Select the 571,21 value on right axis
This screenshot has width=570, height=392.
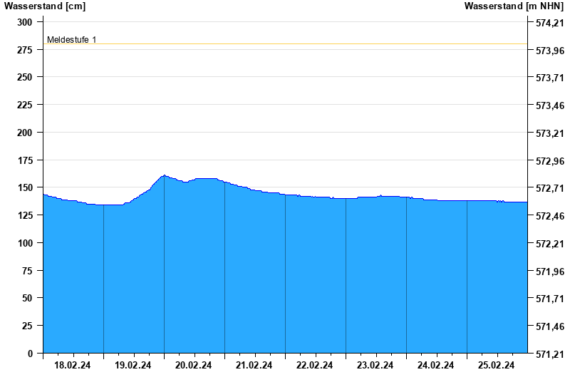pos(548,354)
